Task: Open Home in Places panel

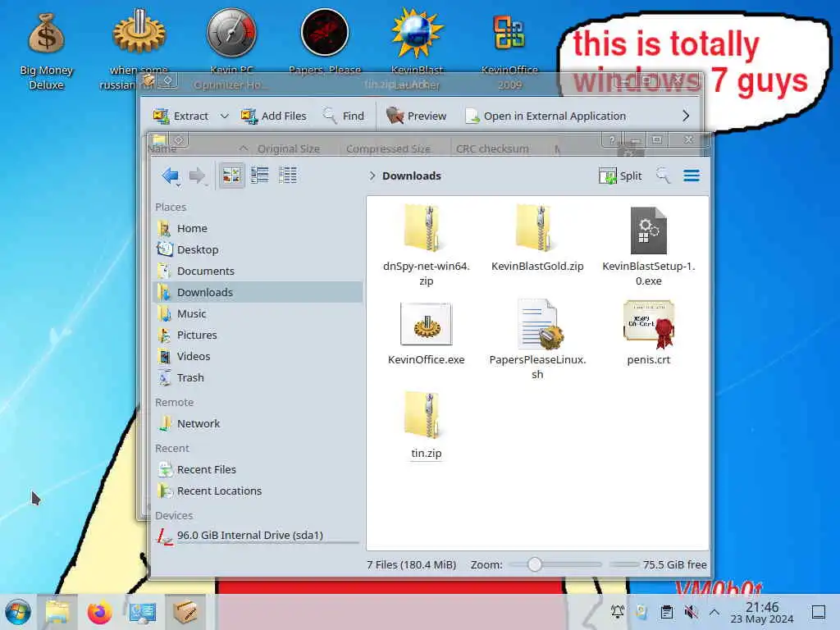Action: click(x=258, y=228)
